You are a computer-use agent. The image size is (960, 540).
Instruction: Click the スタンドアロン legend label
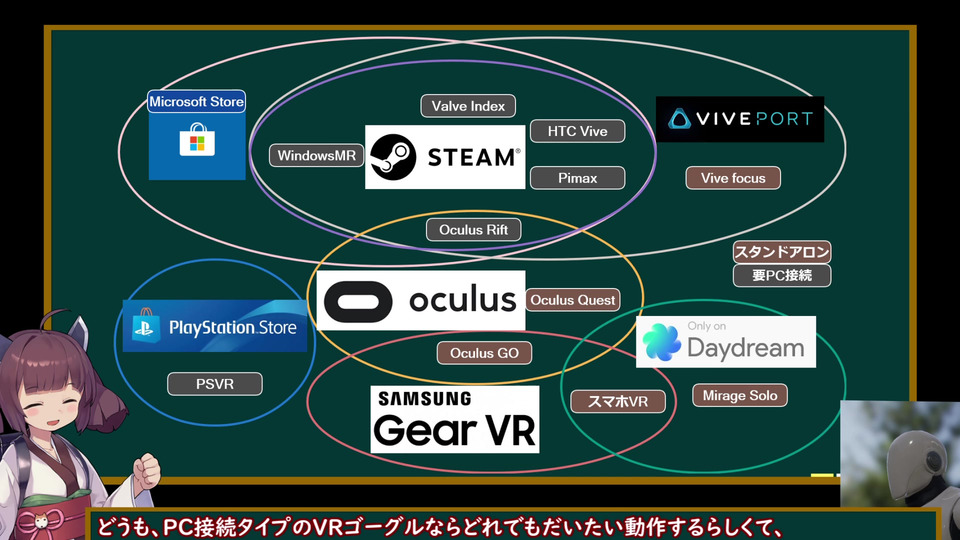782,252
